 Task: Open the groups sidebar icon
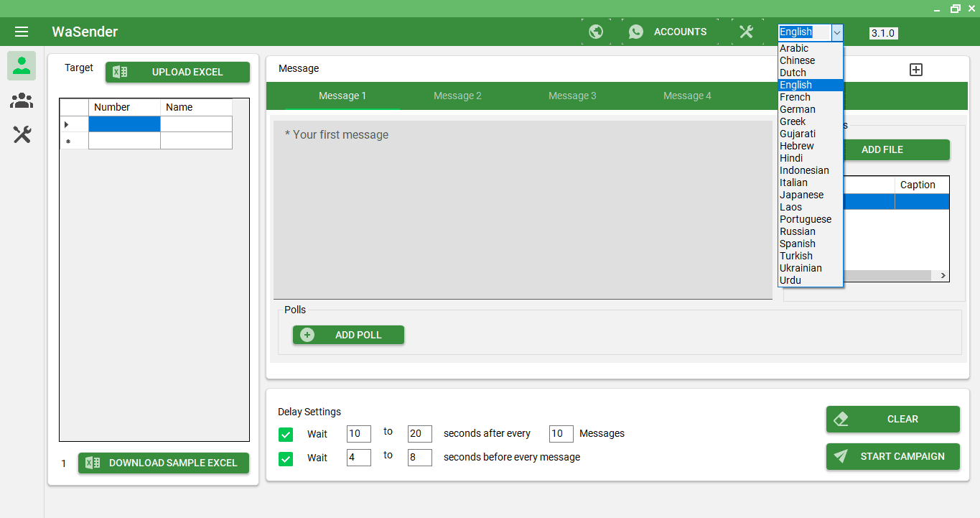pyautogui.click(x=22, y=101)
